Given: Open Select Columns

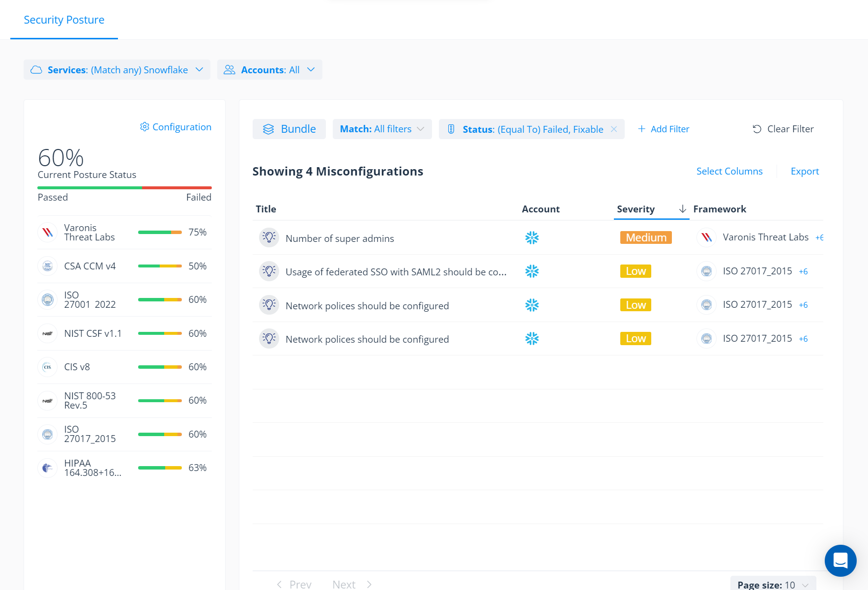Looking at the screenshot, I should click(x=729, y=171).
